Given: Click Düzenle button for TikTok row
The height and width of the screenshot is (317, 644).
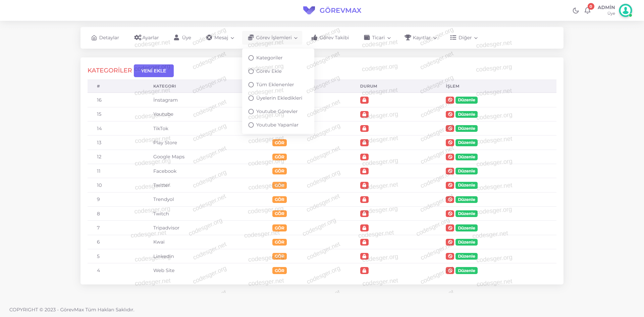Looking at the screenshot, I should click(x=466, y=128).
